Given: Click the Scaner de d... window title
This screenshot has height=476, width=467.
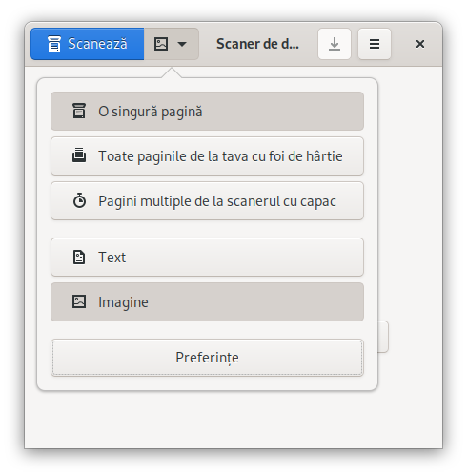Looking at the screenshot, I should [x=257, y=44].
